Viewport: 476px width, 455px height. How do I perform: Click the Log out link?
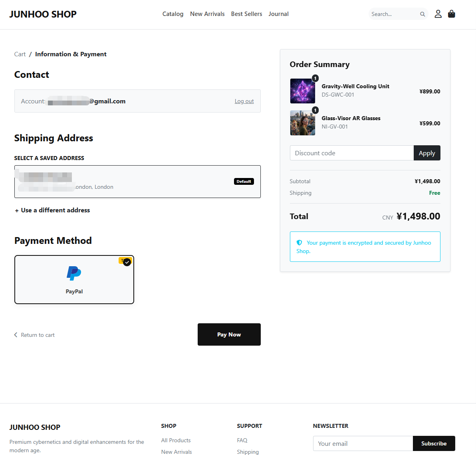244,101
